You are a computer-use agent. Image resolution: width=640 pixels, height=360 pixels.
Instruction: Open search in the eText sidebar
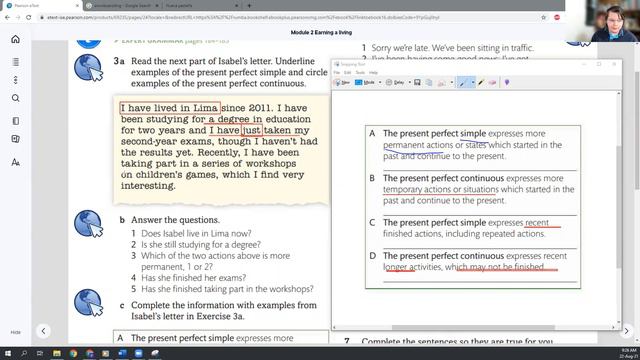click(x=16, y=98)
